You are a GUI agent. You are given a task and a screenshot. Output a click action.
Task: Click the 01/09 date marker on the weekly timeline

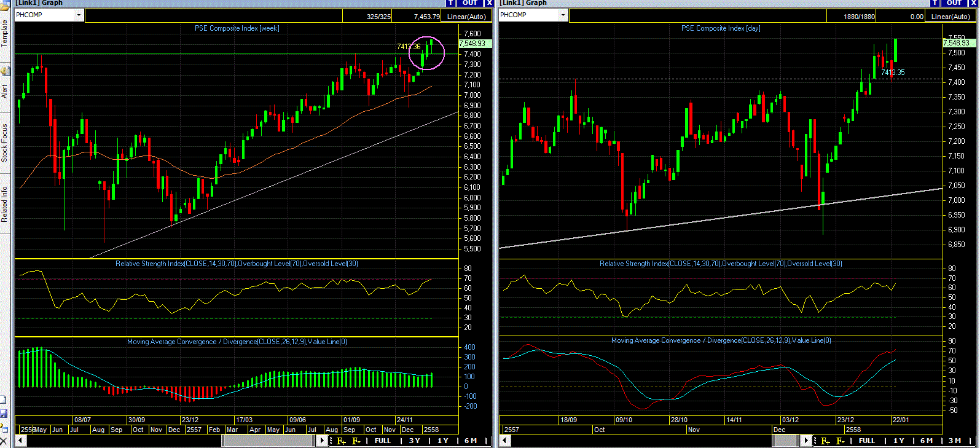point(351,420)
